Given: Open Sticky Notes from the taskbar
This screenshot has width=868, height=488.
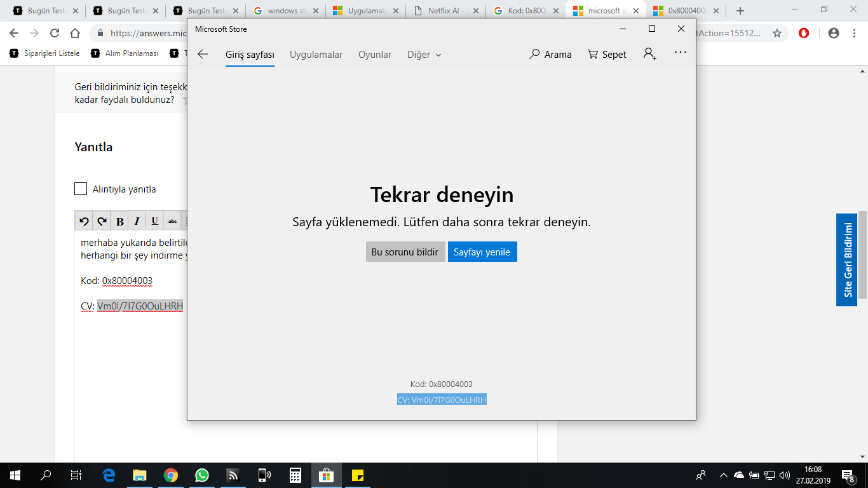Looking at the screenshot, I should click(x=357, y=475).
